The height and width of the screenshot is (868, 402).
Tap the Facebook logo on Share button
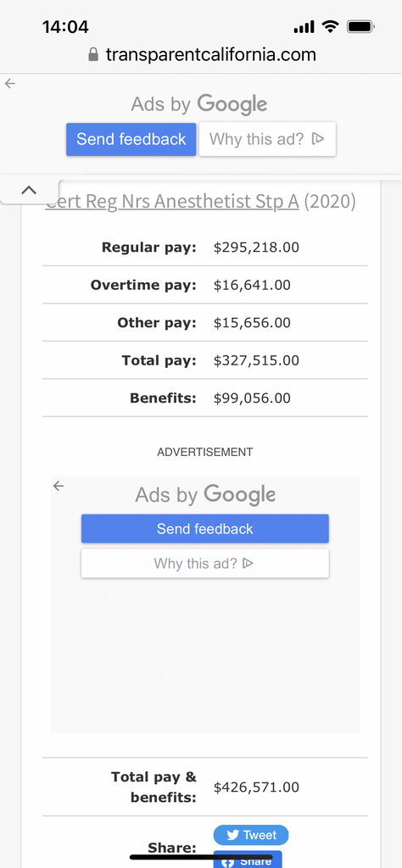pyautogui.click(x=229, y=861)
